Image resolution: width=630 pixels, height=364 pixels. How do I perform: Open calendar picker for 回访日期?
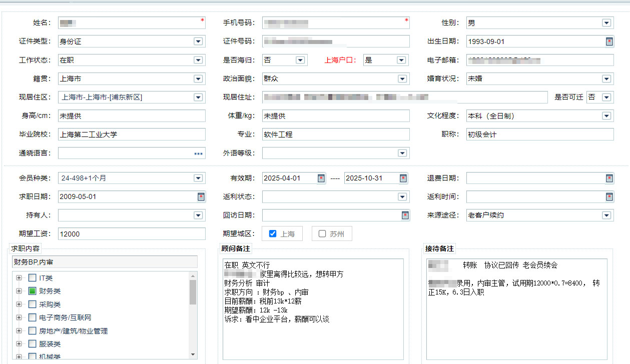click(405, 215)
